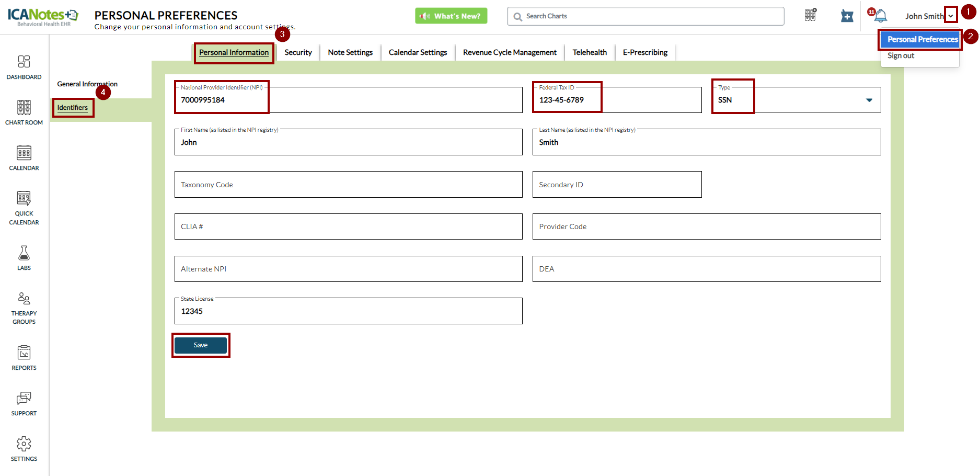Click the What's New button
980x476 pixels.
click(x=451, y=16)
